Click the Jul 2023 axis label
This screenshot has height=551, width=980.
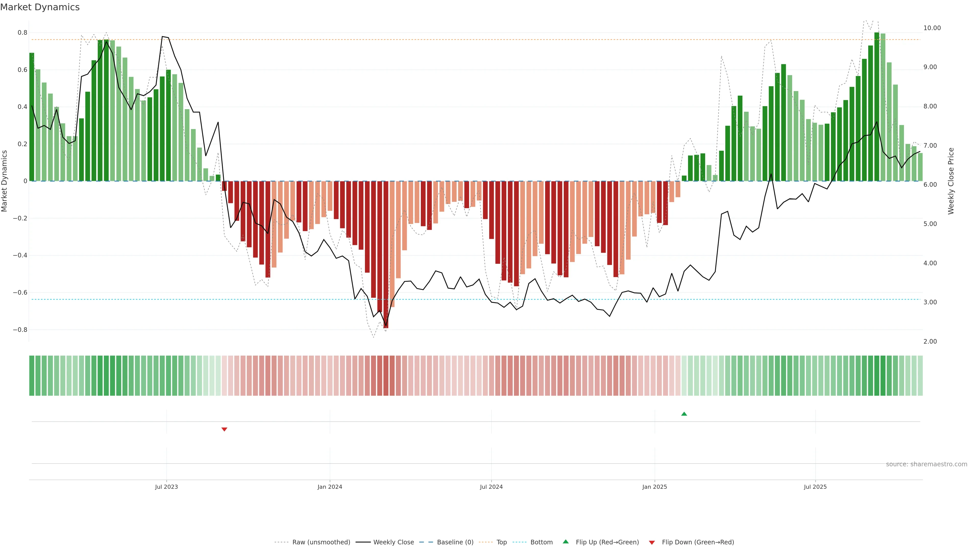coord(166,487)
